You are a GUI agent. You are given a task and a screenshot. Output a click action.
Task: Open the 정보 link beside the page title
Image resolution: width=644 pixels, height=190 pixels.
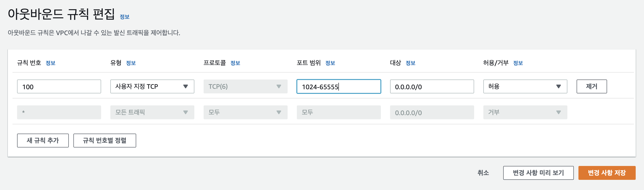click(124, 17)
